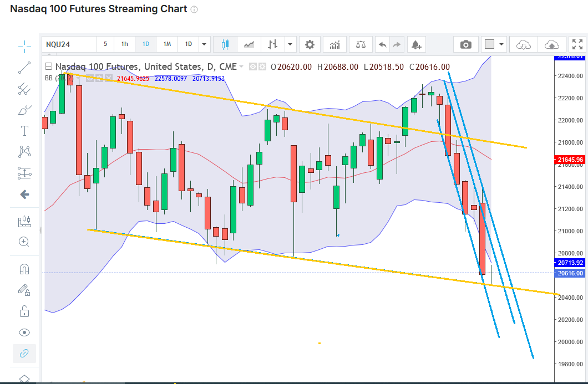This screenshot has height=384, width=588.
Task: Redo the chart action
Action: (397, 44)
